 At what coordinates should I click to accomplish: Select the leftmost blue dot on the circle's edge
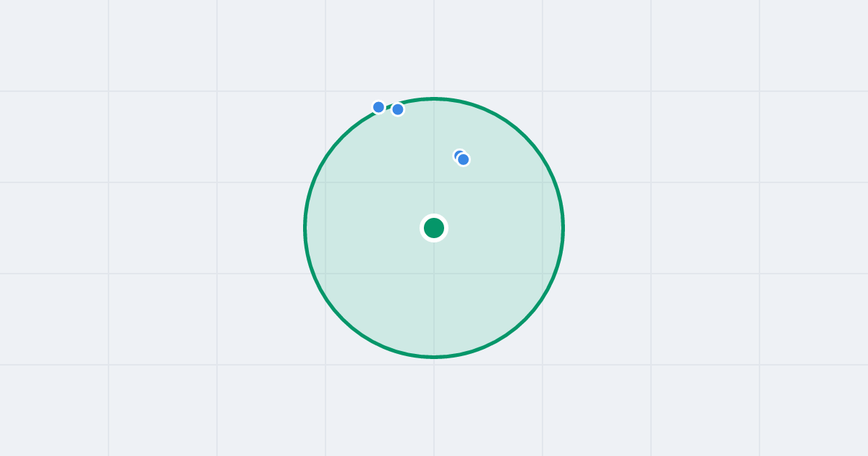(378, 107)
